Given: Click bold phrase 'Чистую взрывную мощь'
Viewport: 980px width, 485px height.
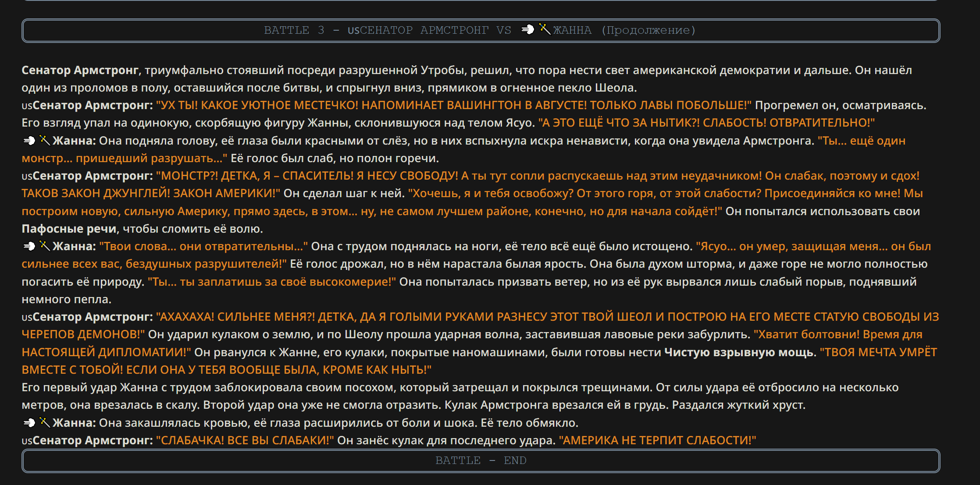Looking at the screenshot, I should click(x=739, y=352).
